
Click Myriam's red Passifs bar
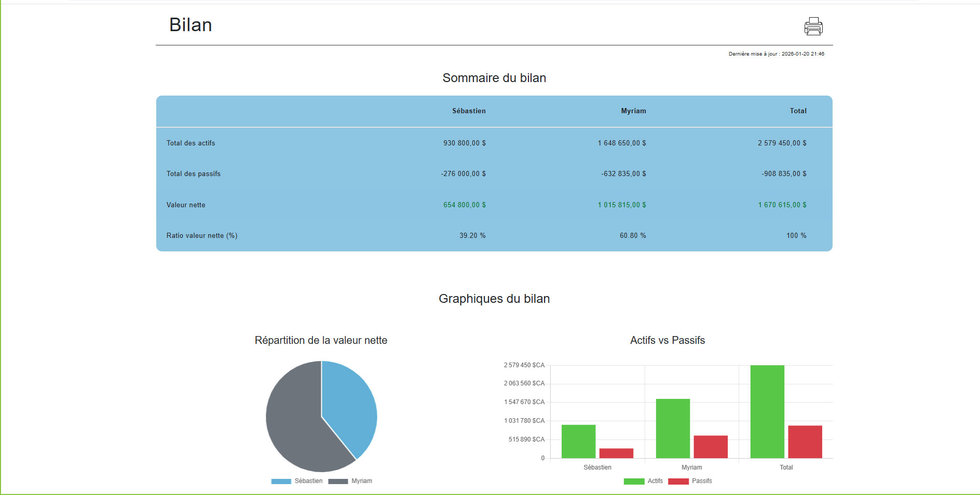pyautogui.click(x=711, y=447)
